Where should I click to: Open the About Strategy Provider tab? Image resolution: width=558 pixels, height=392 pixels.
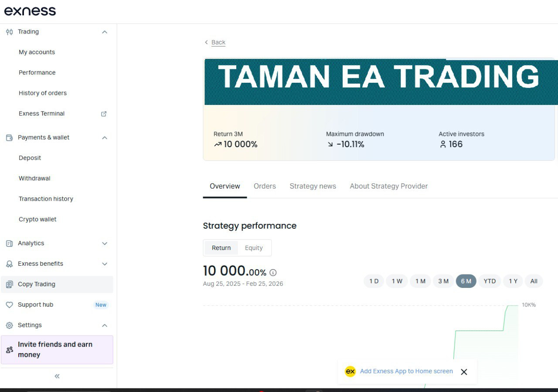click(x=388, y=186)
